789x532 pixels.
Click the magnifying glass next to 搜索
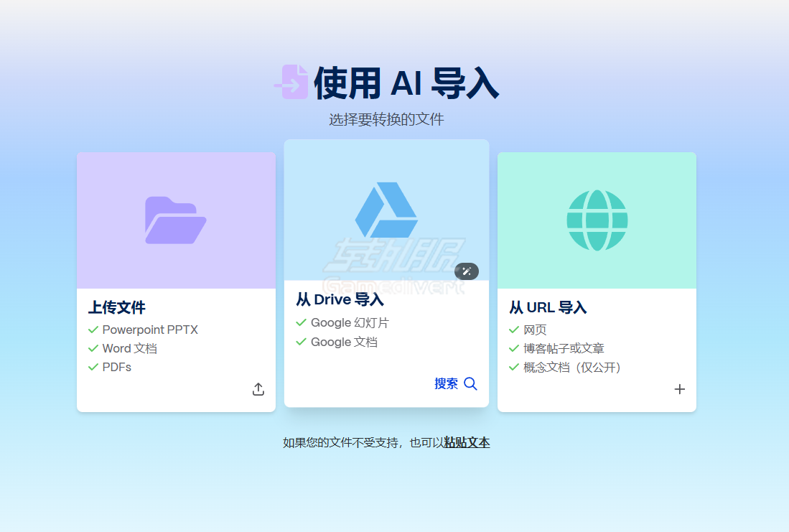coord(471,384)
